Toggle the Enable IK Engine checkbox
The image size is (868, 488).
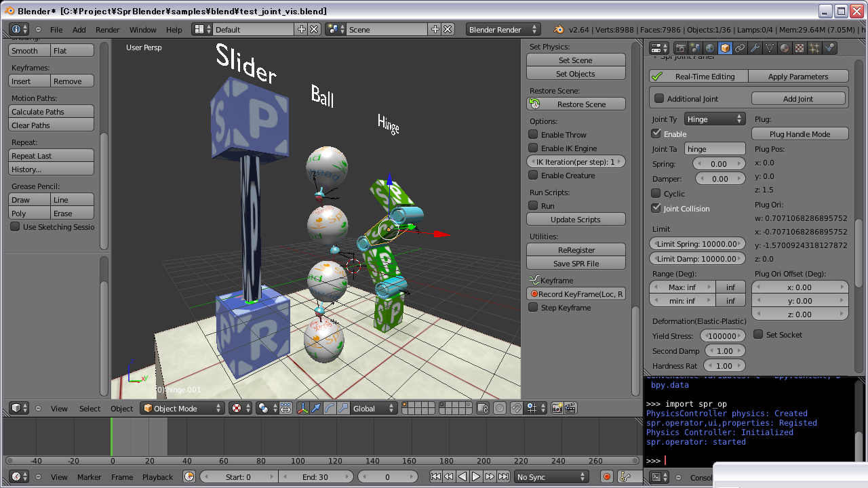click(x=534, y=148)
